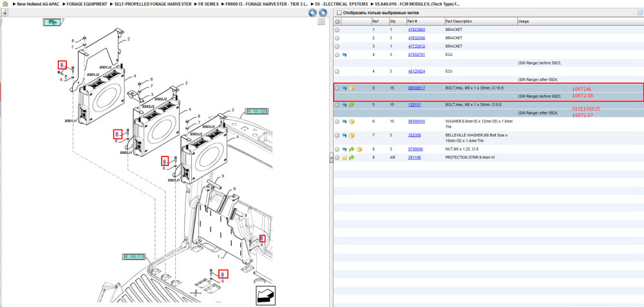Click the teal PSn tag on diagram
The height and width of the screenshot is (307, 644).
pos(53,22)
